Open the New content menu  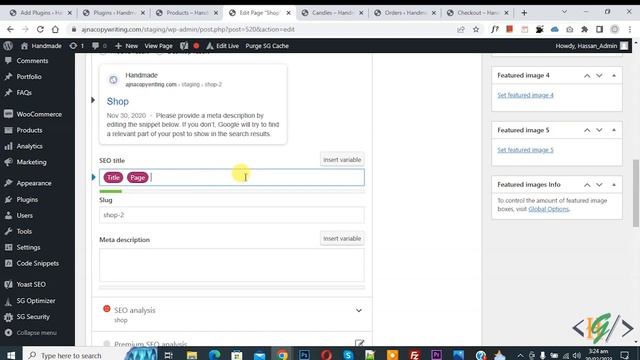[x=127, y=46]
